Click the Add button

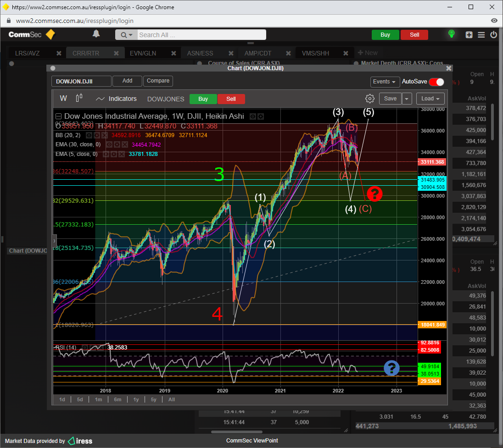coord(127,81)
